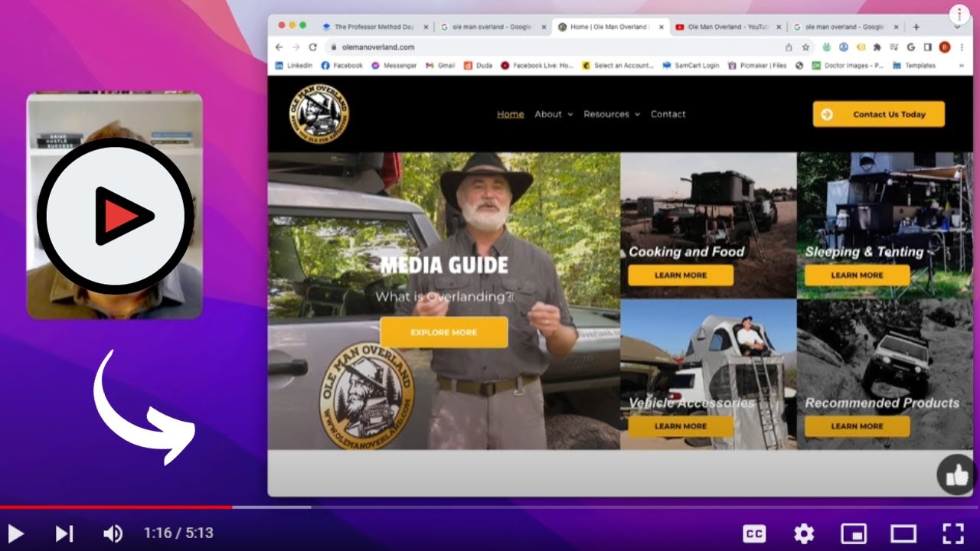Reload the olemanoverland.com page
The height and width of the screenshot is (551, 980).
pyautogui.click(x=312, y=47)
